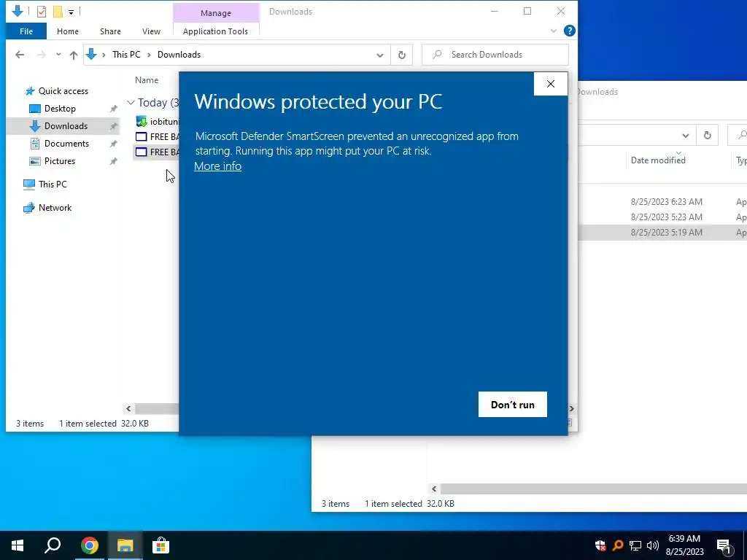Image resolution: width=747 pixels, height=560 pixels.
Task: Open taskbar Search
Action: [x=53, y=545]
